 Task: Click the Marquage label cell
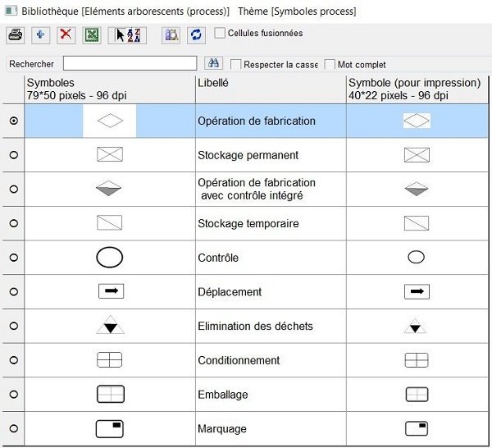tap(271, 429)
